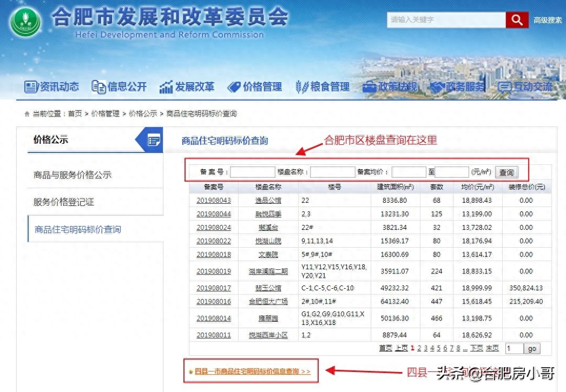Open the 融悦四季 property link

click(268, 214)
